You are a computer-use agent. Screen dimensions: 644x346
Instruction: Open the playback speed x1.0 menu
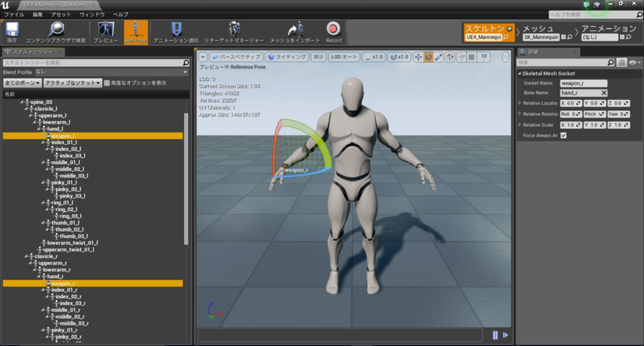[x=374, y=57]
